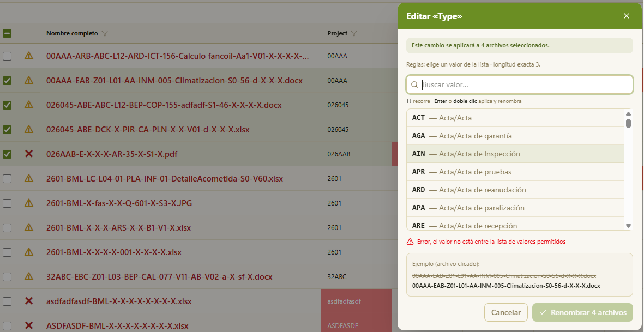The image size is (644, 332).
Task: Click the search magnifier icon in value field
Action: coord(414,85)
